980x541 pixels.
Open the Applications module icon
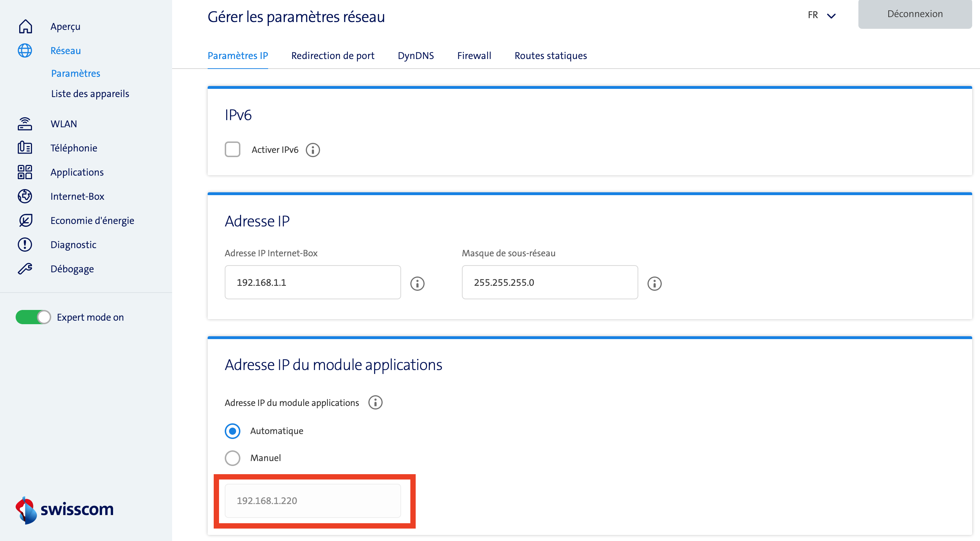coord(25,172)
